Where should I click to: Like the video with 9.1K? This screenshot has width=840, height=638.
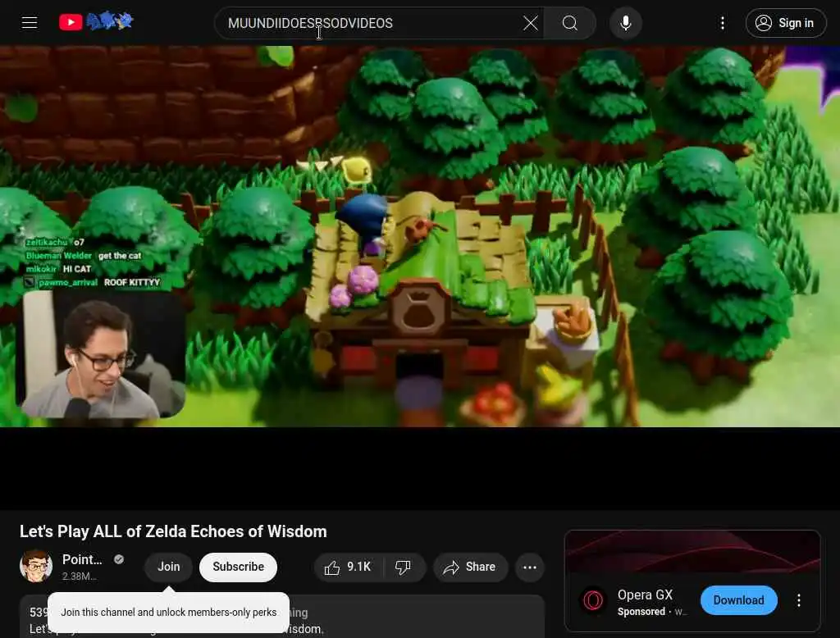click(x=349, y=567)
